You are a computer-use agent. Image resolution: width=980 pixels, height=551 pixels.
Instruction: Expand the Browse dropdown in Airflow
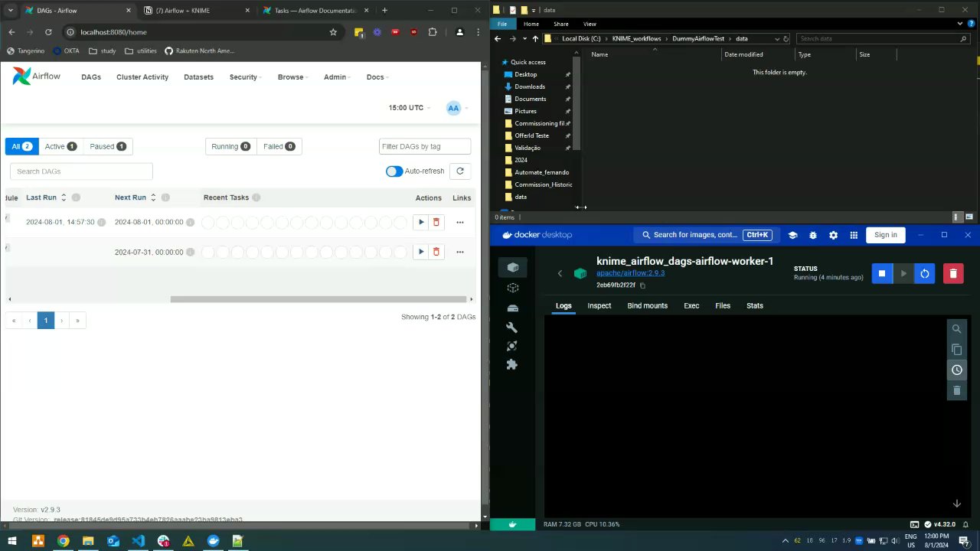tap(292, 77)
